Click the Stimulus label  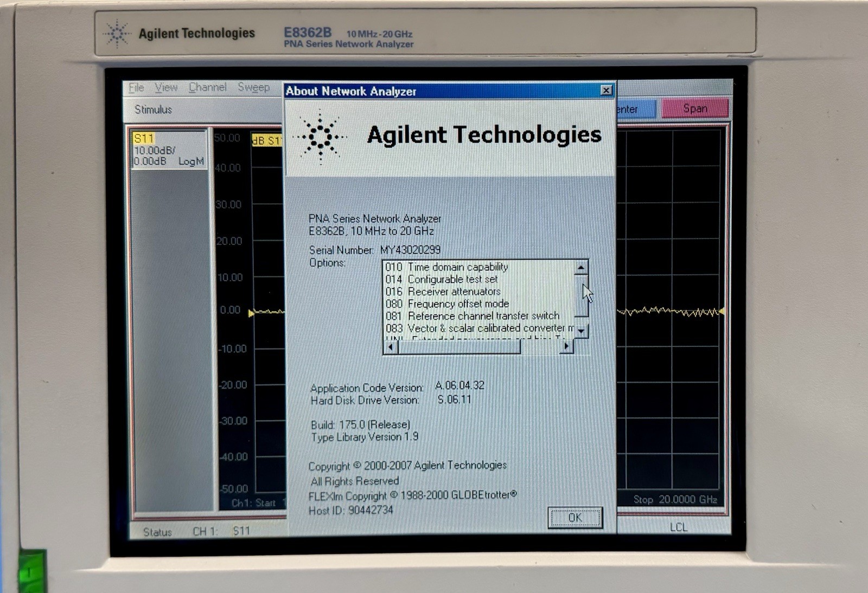153,109
